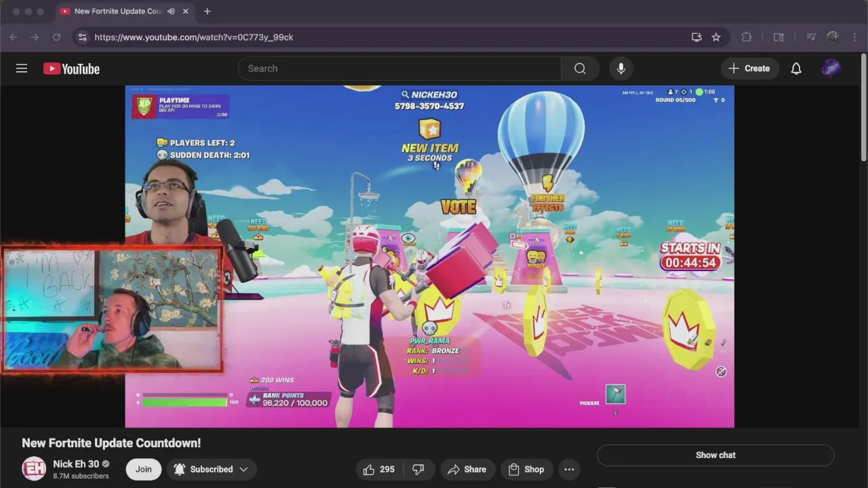Screen dimensions: 868x488
Task: Go back with the browser back arrow
Action: 14,37
